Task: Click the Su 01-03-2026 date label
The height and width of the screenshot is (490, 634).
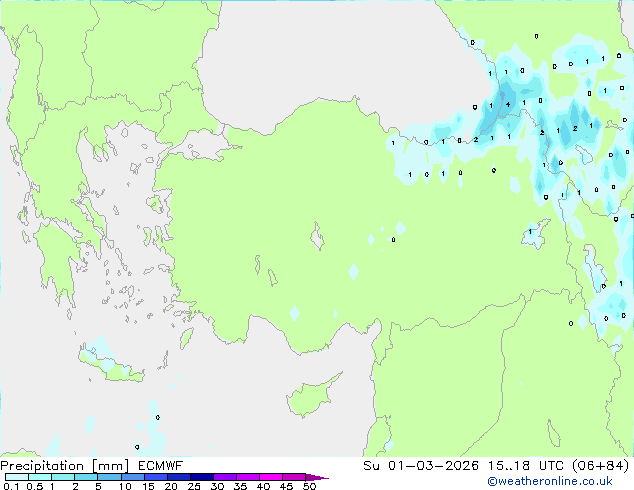Action: pos(421,466)
